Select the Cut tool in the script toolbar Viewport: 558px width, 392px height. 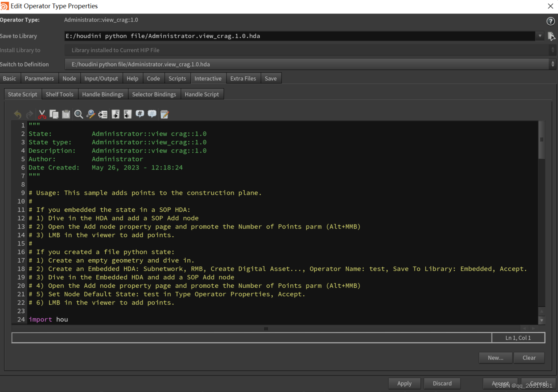click(x=42, y=114)
